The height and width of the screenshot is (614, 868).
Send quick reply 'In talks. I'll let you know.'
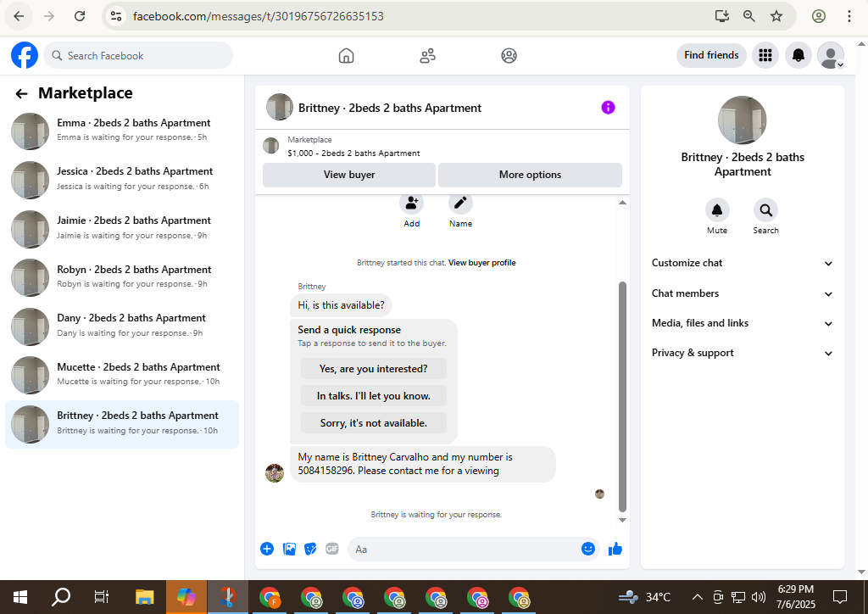[374, 396]
